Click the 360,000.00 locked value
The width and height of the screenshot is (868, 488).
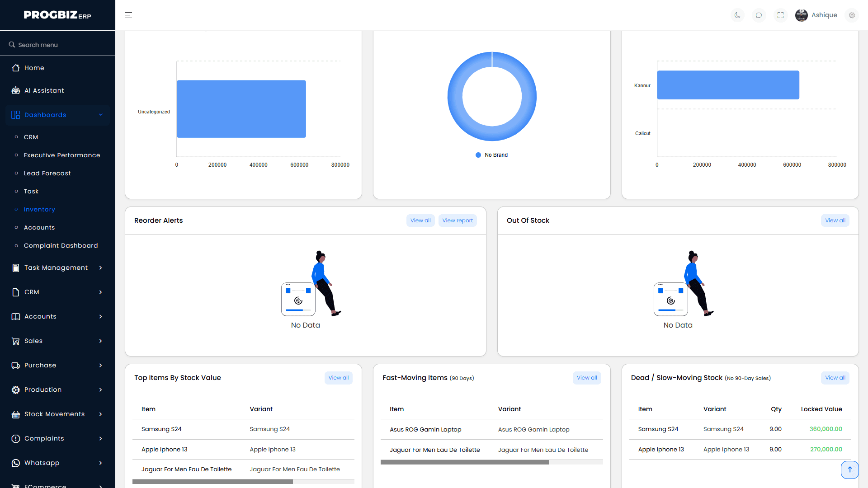(826, 429)
